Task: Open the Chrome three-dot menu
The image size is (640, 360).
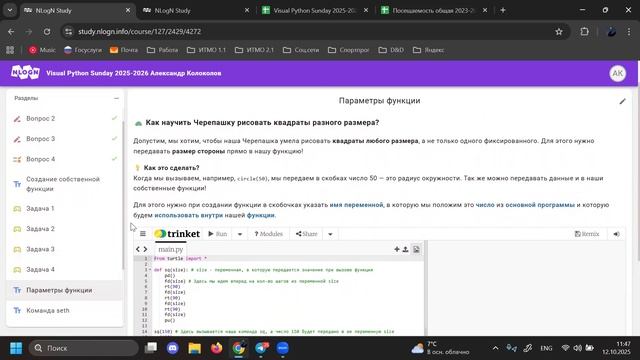Action: coord(629,32)
